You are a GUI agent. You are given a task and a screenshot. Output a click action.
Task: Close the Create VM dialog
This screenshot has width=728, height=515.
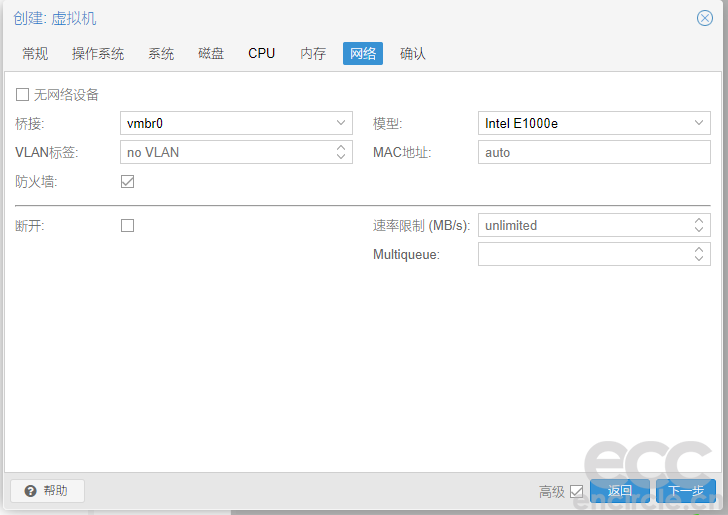705,18
